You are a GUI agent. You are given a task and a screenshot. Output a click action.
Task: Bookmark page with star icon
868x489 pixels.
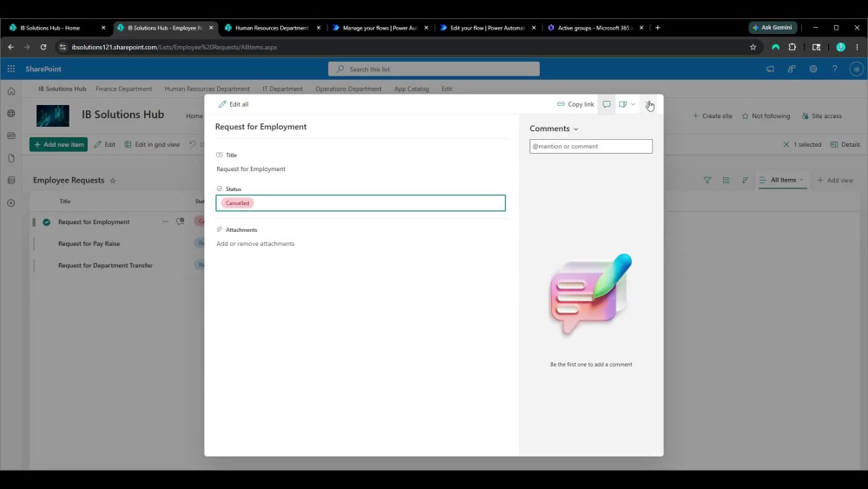tap(753, 47)
